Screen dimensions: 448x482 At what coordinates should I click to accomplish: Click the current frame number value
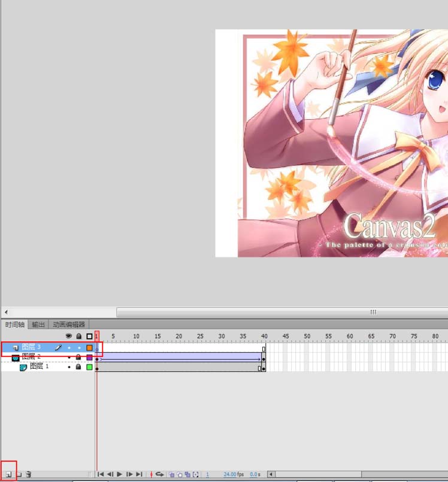pyautogui.click(x=208, y=474)
